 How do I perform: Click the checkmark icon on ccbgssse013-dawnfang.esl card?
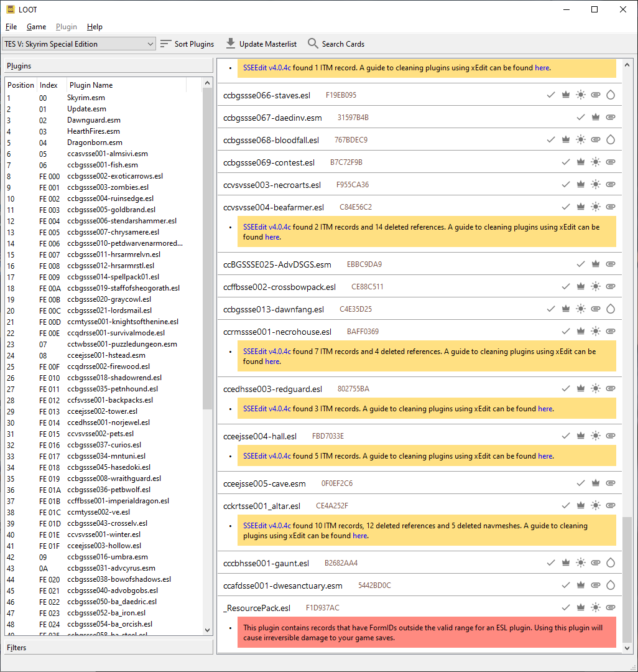coord(551,309)
